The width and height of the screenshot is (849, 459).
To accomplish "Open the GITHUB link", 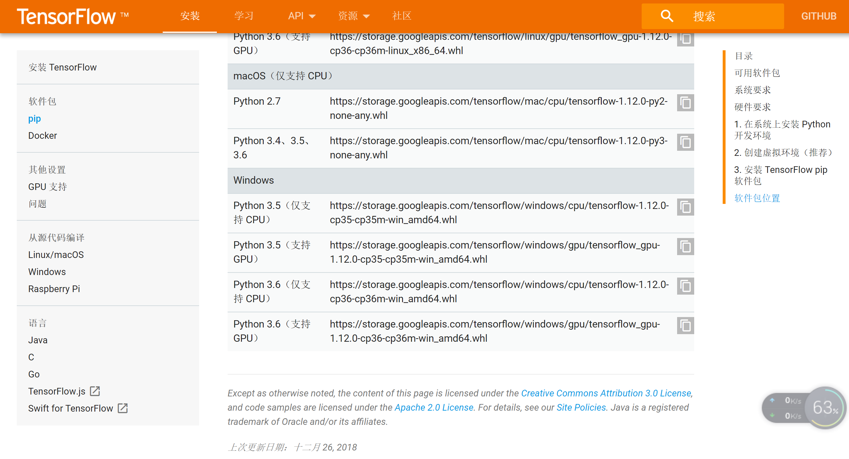I will tap(819, 16).
